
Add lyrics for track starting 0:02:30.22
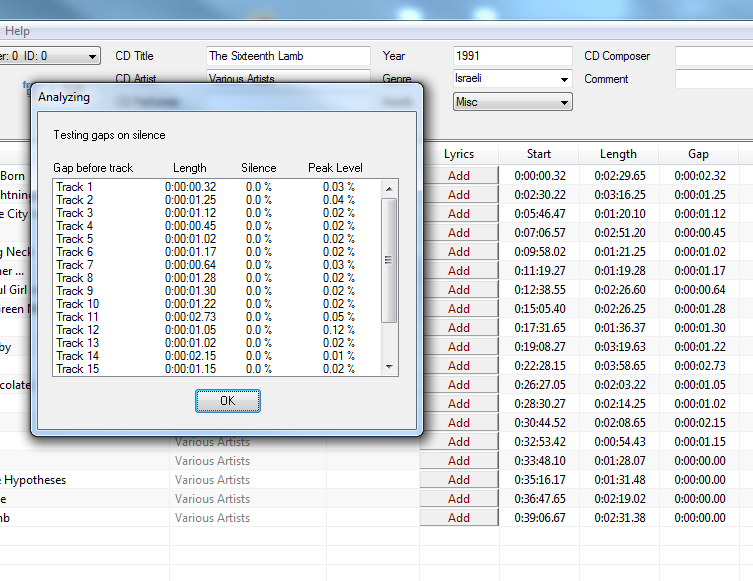click(459, 195)
